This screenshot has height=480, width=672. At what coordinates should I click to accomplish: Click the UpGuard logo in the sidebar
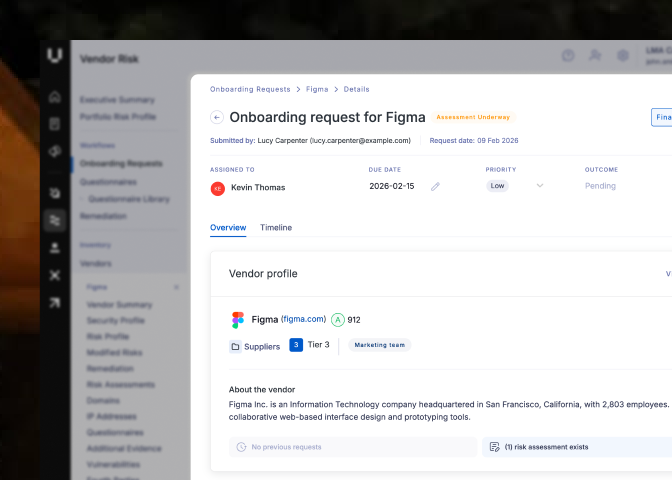(54, 56)
